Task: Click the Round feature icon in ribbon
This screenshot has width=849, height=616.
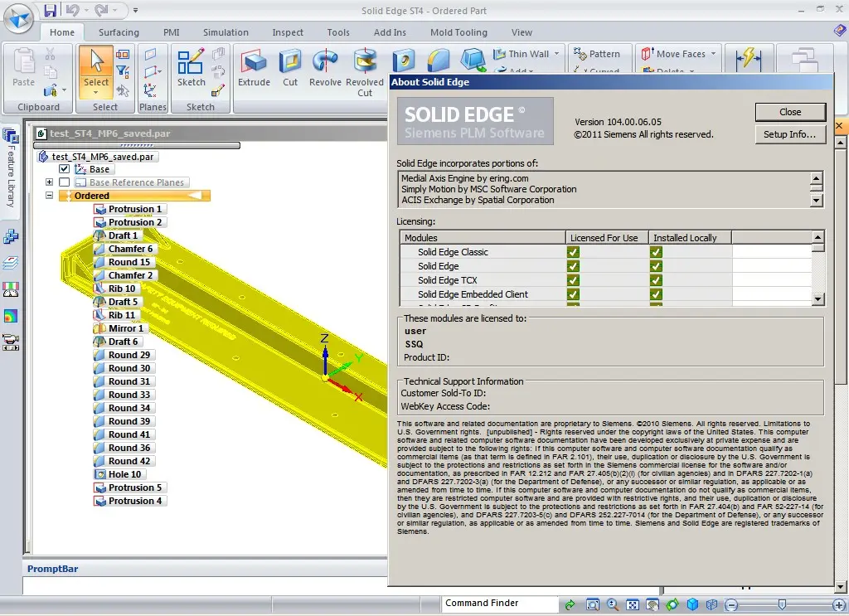Action: click(439, 60)
